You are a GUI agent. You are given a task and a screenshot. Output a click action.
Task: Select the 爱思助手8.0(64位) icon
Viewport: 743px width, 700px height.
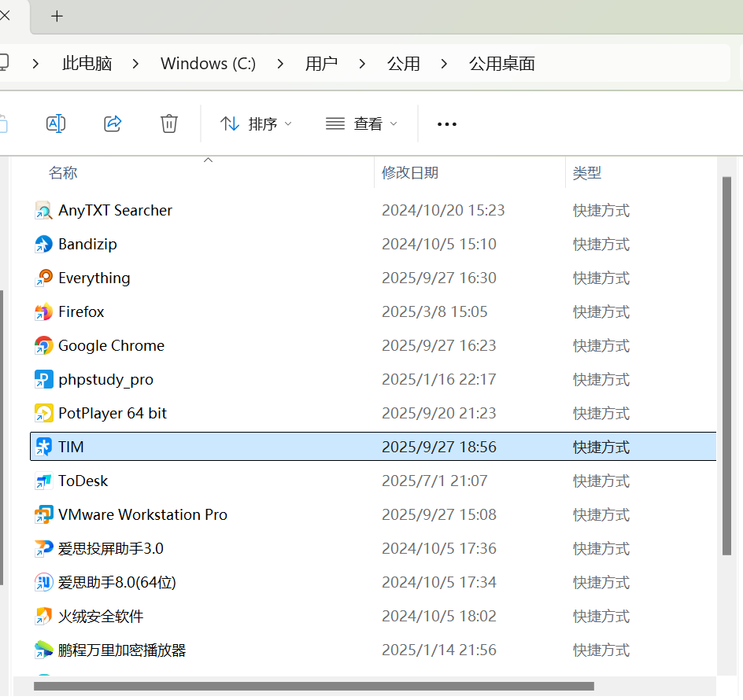pos(43,583)
